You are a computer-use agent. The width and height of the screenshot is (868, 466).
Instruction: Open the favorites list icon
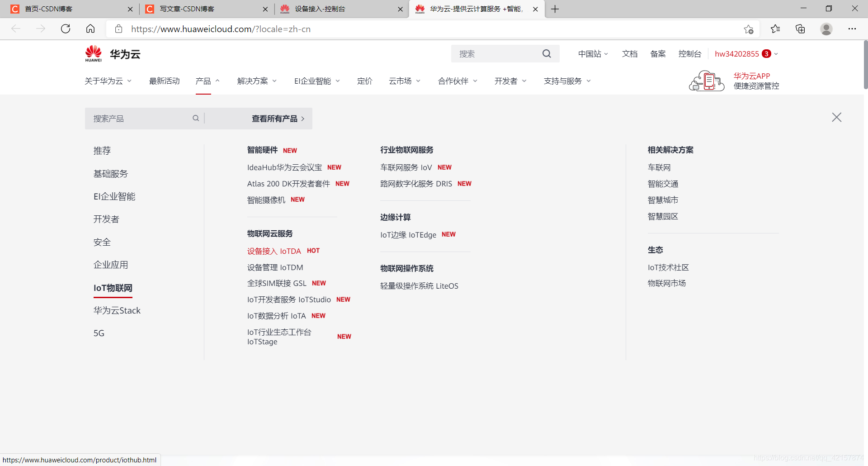click(775, 29)
